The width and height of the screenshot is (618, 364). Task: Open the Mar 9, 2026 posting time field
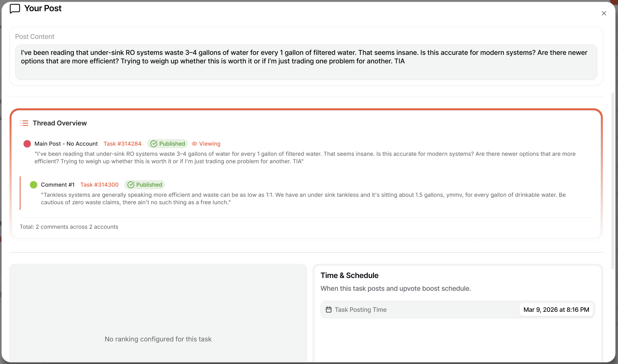556,310
